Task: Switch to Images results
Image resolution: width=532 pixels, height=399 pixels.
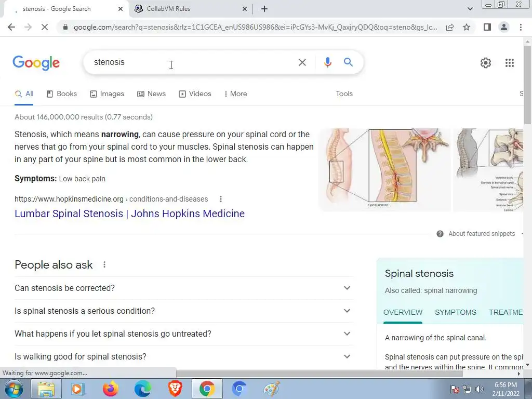Action: tap(107, 94)
